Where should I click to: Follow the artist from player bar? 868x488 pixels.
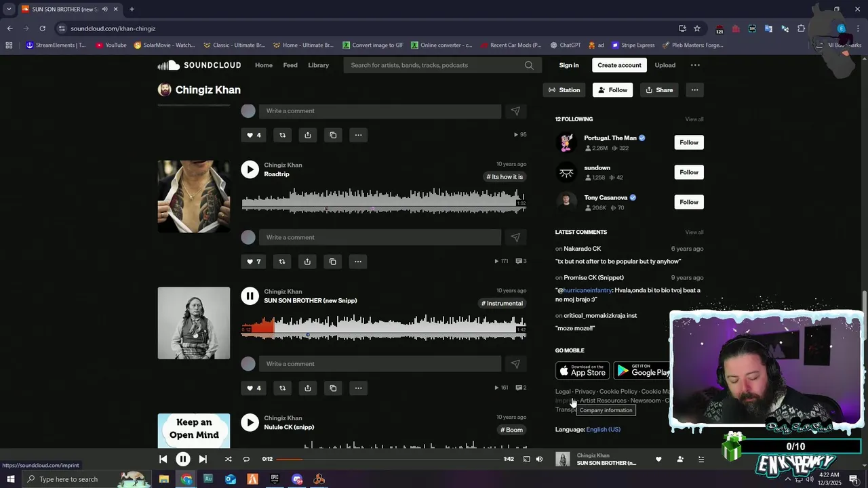point(680,459)
